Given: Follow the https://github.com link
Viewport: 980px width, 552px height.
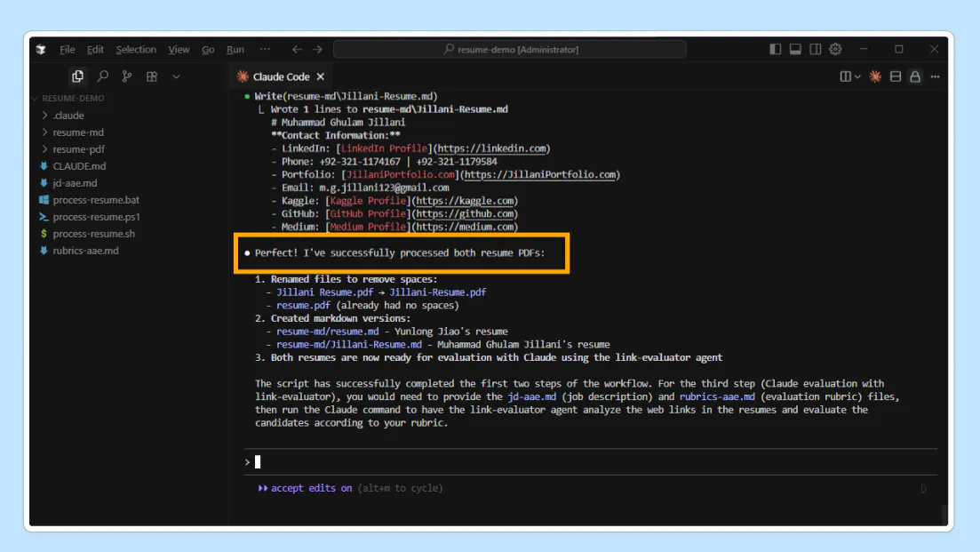Looking at the screenshot, I should click(x=465, y=214).
